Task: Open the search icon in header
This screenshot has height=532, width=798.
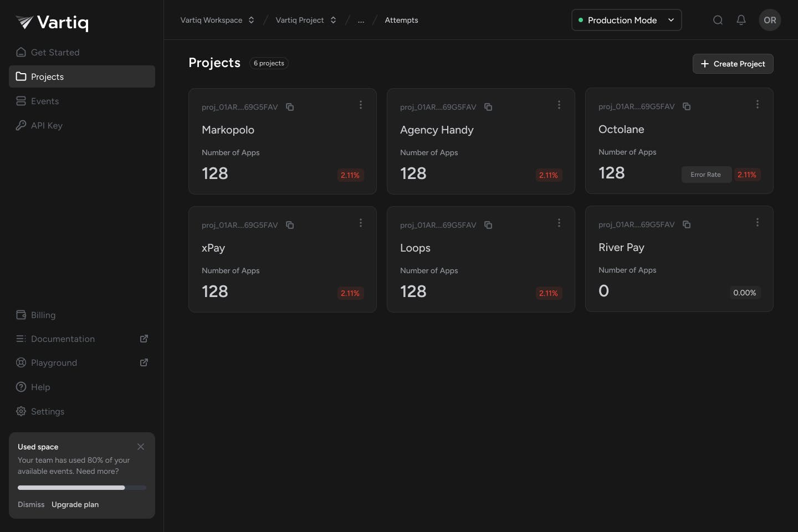Action: click(x=718, y=20)
